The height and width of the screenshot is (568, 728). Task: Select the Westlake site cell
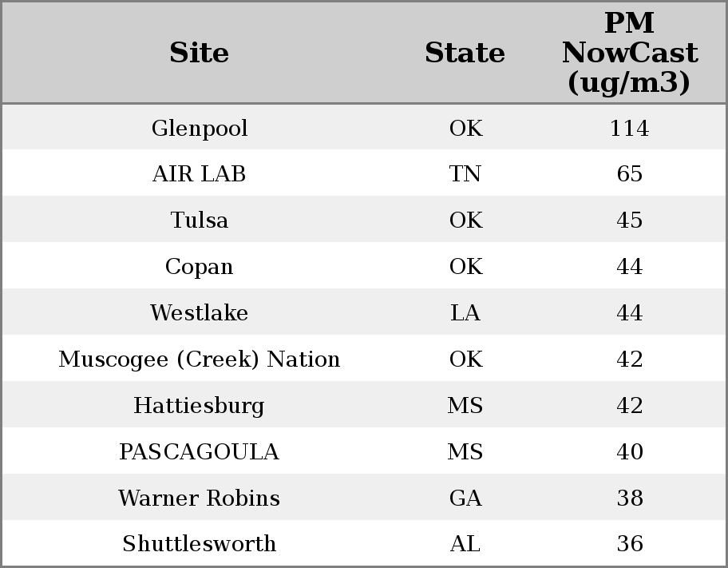(x=200, y=313)
